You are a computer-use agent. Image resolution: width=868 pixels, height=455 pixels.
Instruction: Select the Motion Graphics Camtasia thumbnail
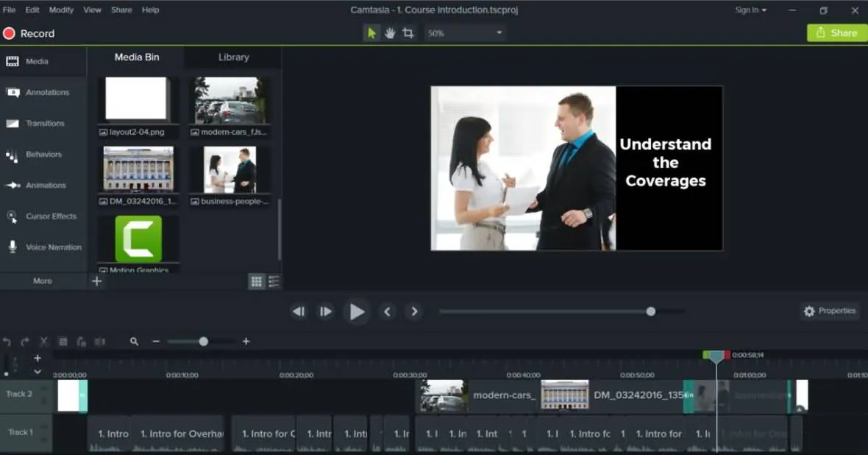[138, 239]
